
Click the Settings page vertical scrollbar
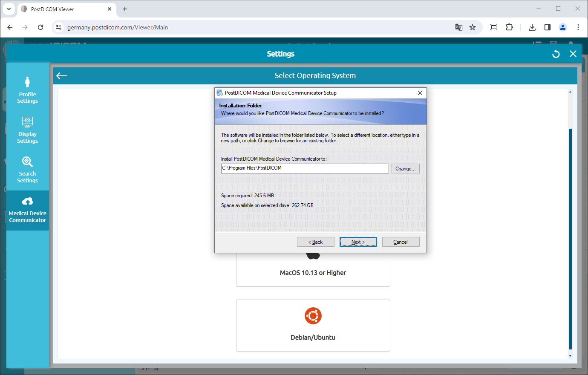pyautogui.click(x=570, y=239)
